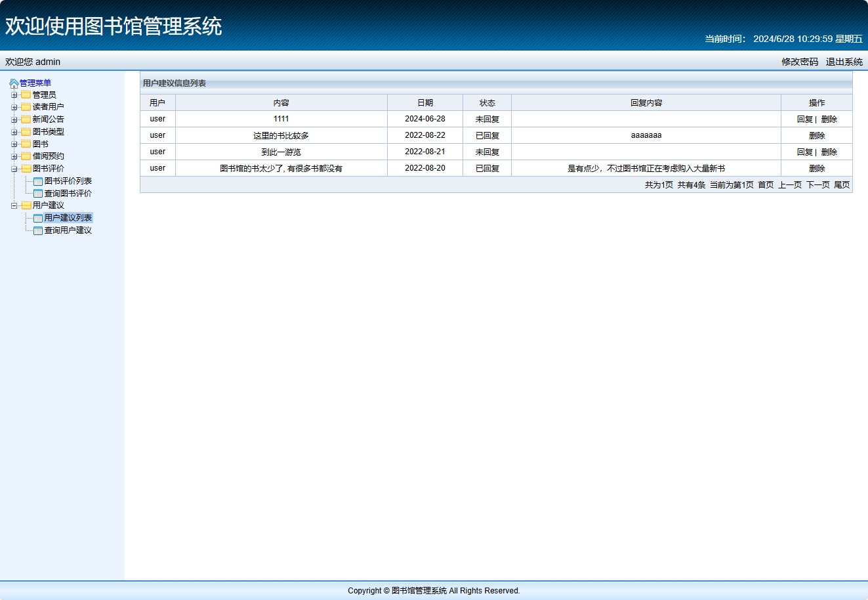Delete the 到此一游览 suggestion
The image size is (868, 600).
829,152
